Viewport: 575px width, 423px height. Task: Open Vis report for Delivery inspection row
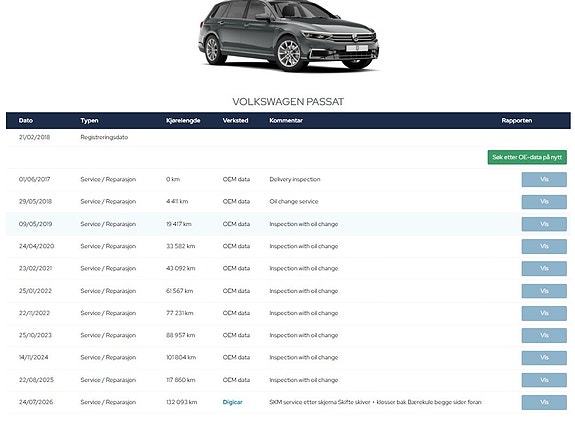544,180
